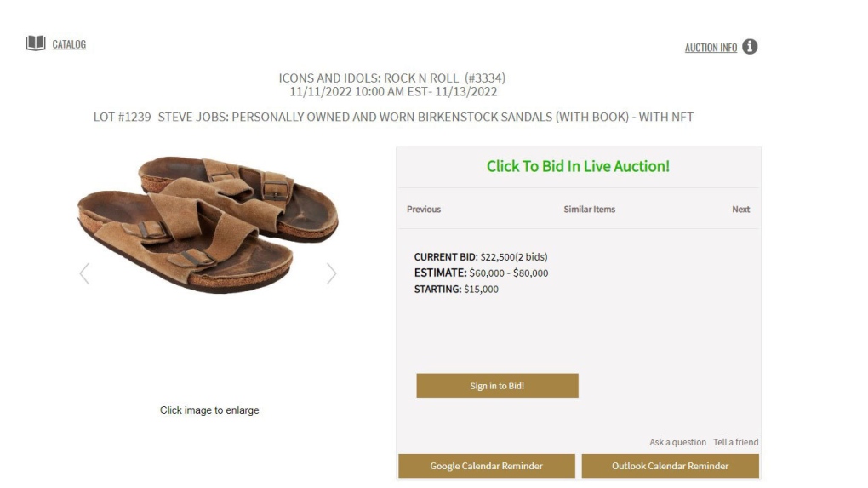Open the CATALOG link
This screenshot has height=488, width=868.
(69, 44)
